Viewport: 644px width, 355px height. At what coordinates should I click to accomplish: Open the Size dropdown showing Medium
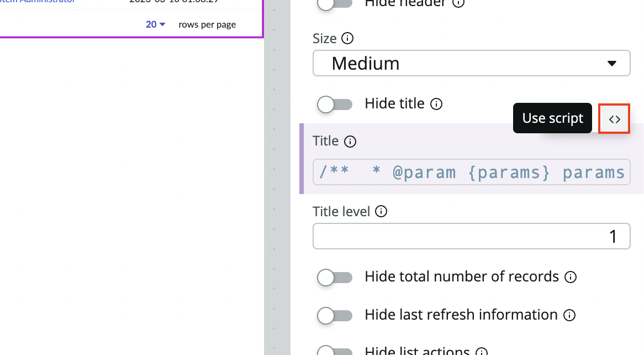(471, 64)
